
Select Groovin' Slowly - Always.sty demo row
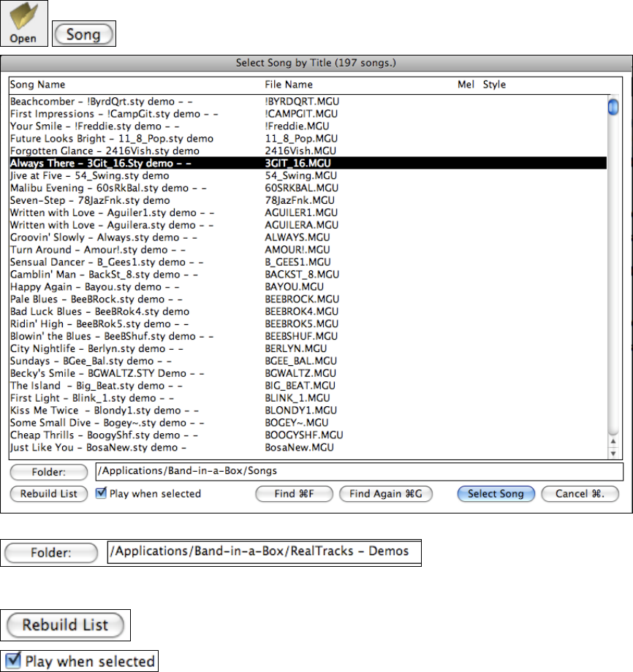(308, 237)
